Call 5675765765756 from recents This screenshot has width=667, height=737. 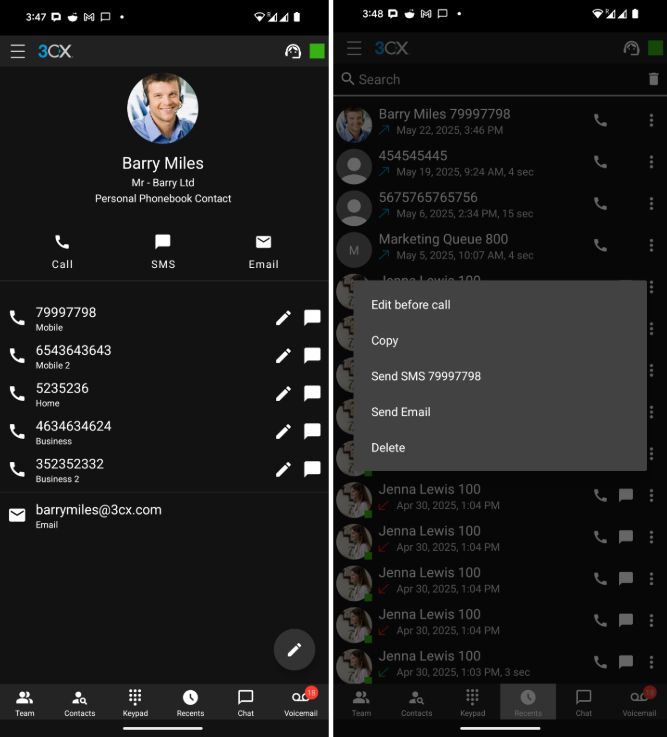tap(600, 204)
